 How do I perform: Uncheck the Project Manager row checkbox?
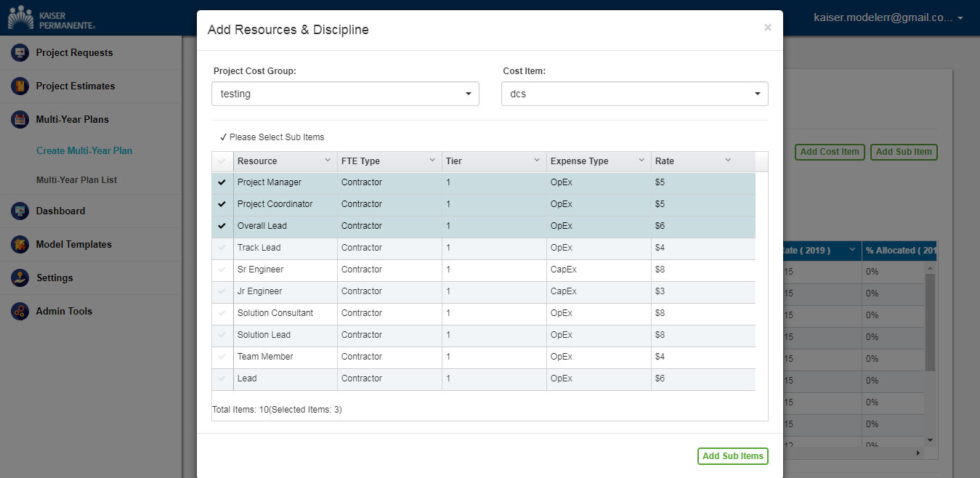(222, 182)
